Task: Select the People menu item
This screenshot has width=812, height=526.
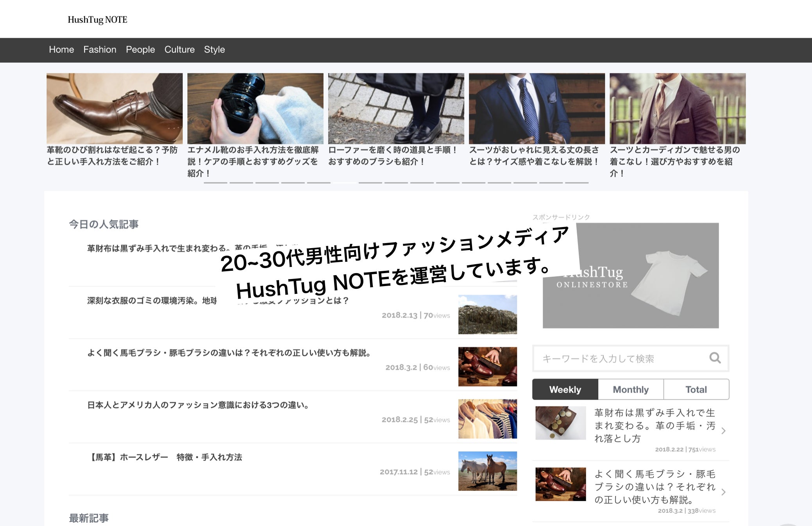Action: [x=140, y=50]
